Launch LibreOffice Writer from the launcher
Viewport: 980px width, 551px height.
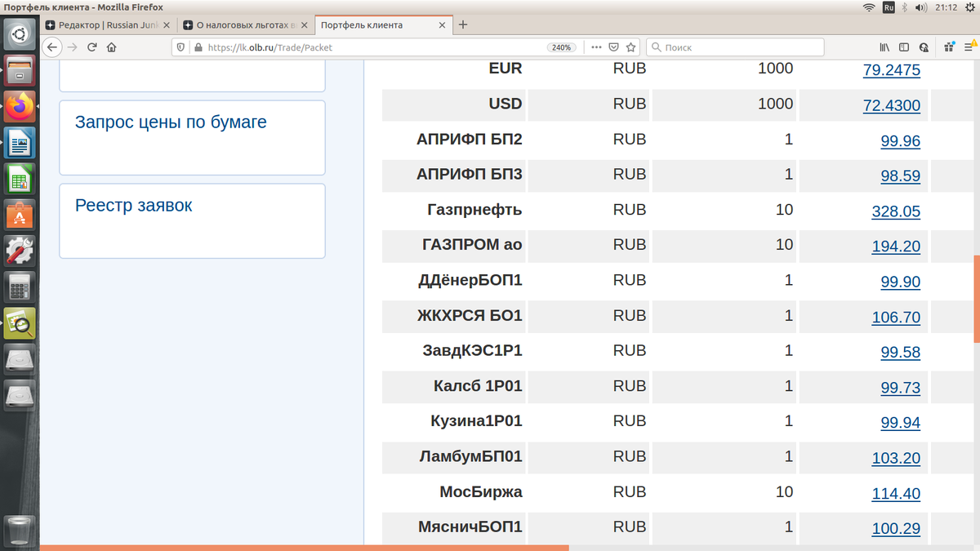20,142
